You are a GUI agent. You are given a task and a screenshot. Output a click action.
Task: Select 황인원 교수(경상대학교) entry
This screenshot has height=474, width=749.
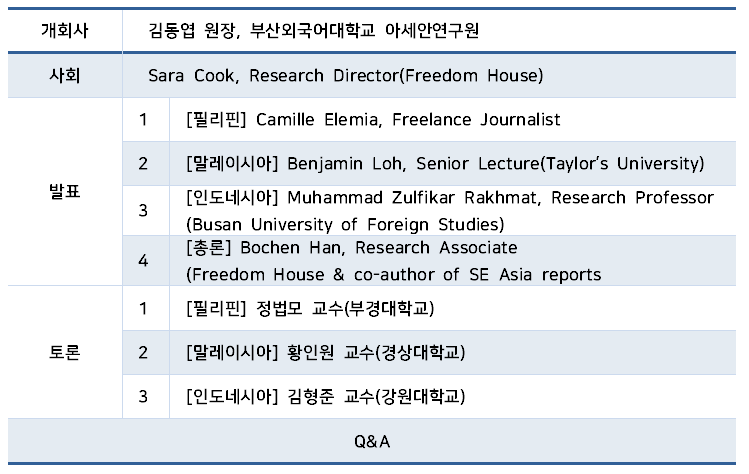(x=325, y=352)
